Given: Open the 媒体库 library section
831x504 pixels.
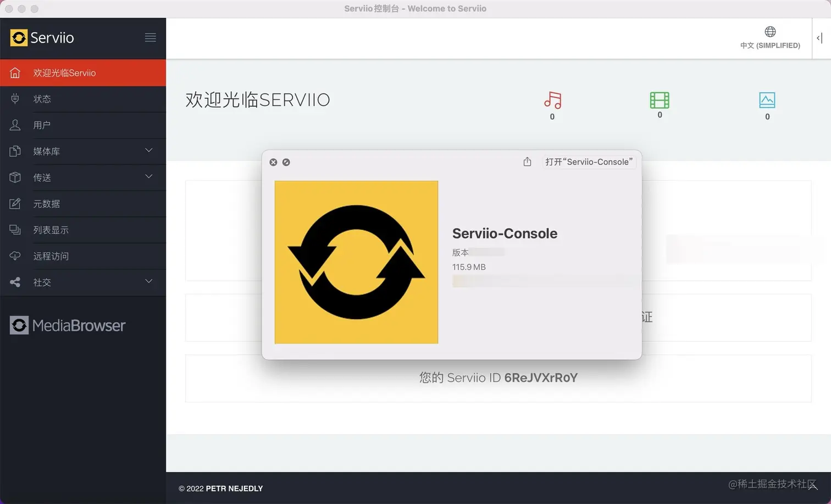Looking at the screenshot, I should (83, 151).
